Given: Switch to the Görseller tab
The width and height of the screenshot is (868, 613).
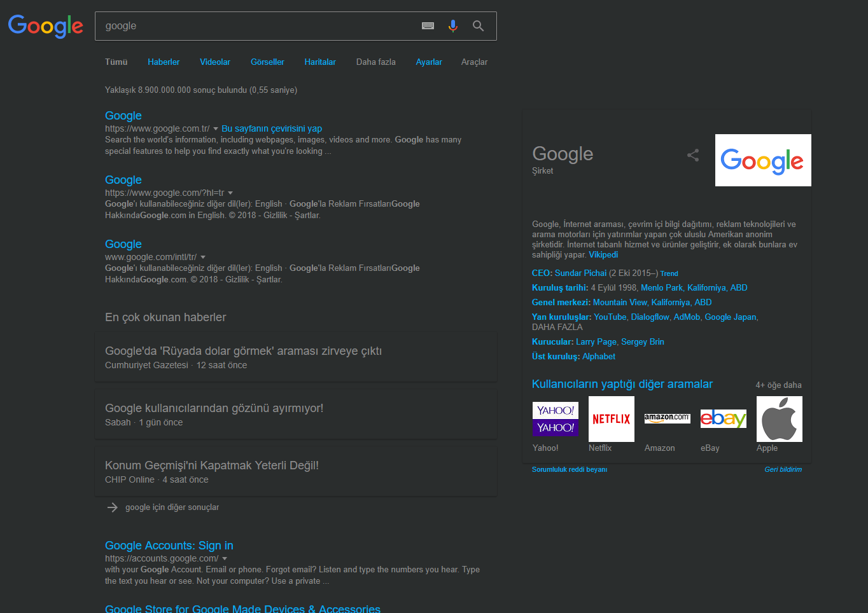Looking at the screenshot, I should 267,62.
